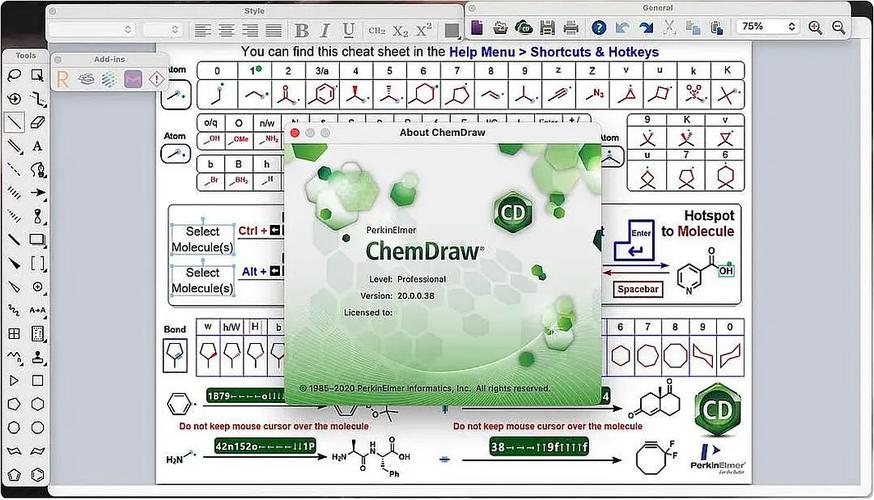Select the Cyclopropane ring tool

click(x=14, y=380)
